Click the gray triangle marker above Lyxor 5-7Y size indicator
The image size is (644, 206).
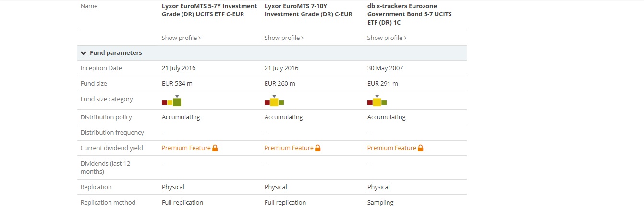click(x=177, y=96)
